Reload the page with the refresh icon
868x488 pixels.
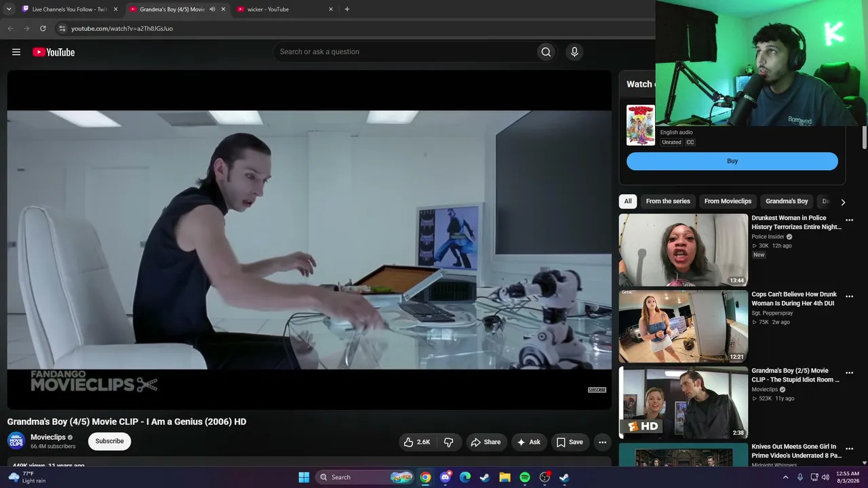coord(43,28)
